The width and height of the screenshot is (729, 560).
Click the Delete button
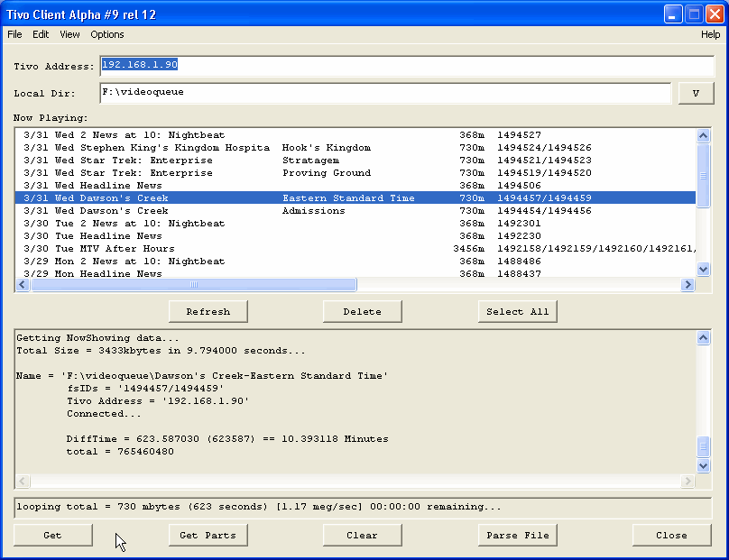(362, 311)
